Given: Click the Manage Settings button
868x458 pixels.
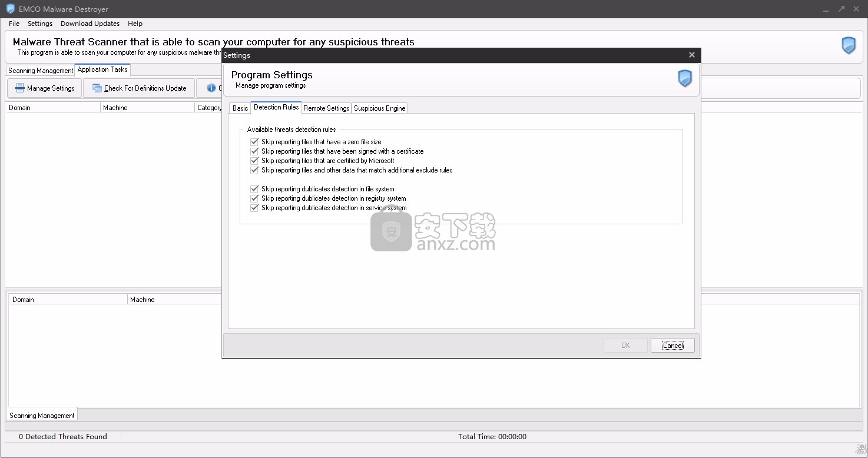Looking at the screenshot, I should coord(45,88).
